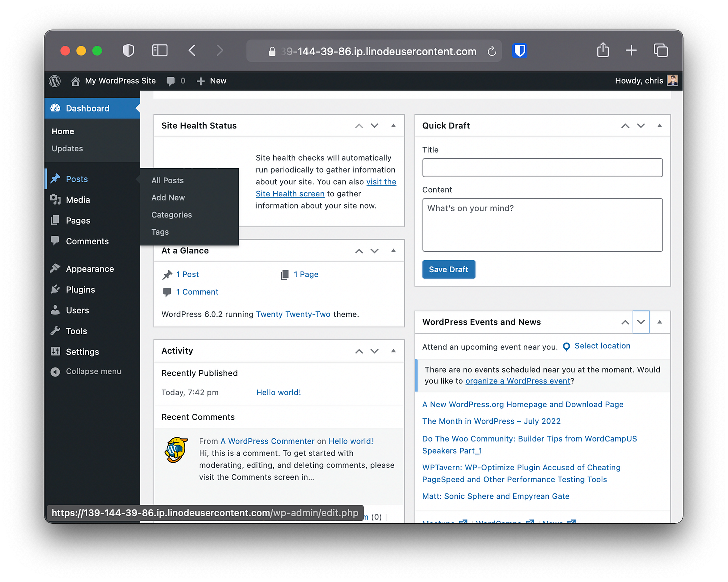Collapse WordPress Events and News panel

pyautogui.click(x=660, y=322)
